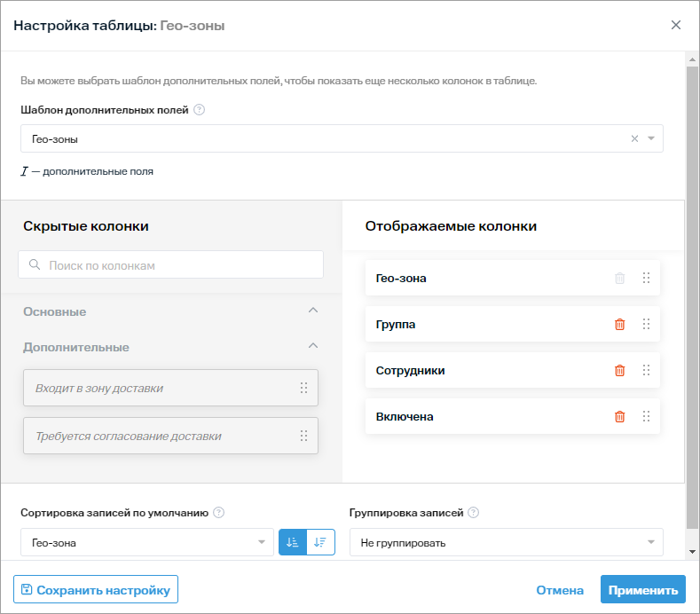Clear the selected Гео-зоны template value

(x=634, y=138)
